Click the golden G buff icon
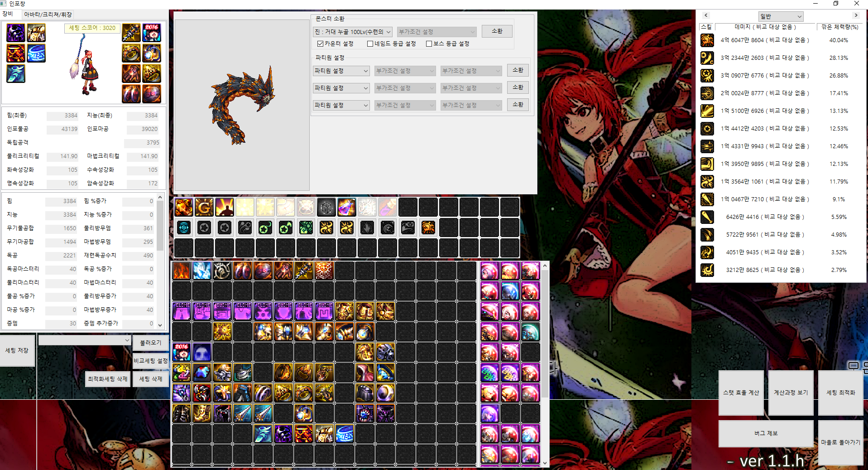Viewport: 868px width, 470px height. point(204,208)
